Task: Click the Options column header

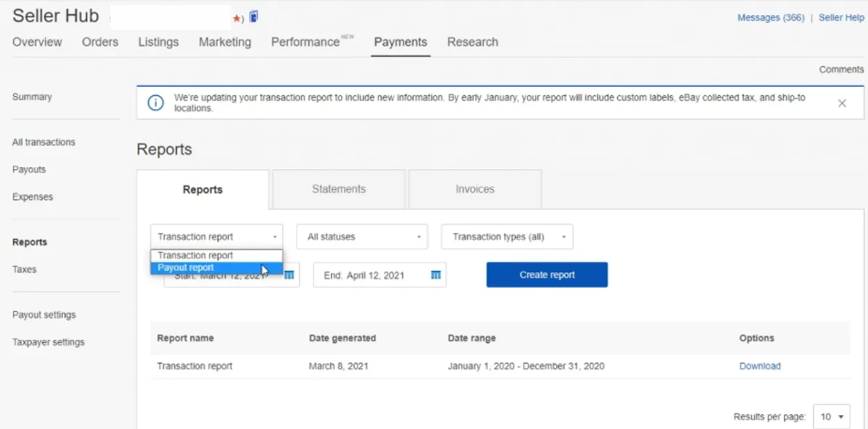Action: click(x=757, y=338)
